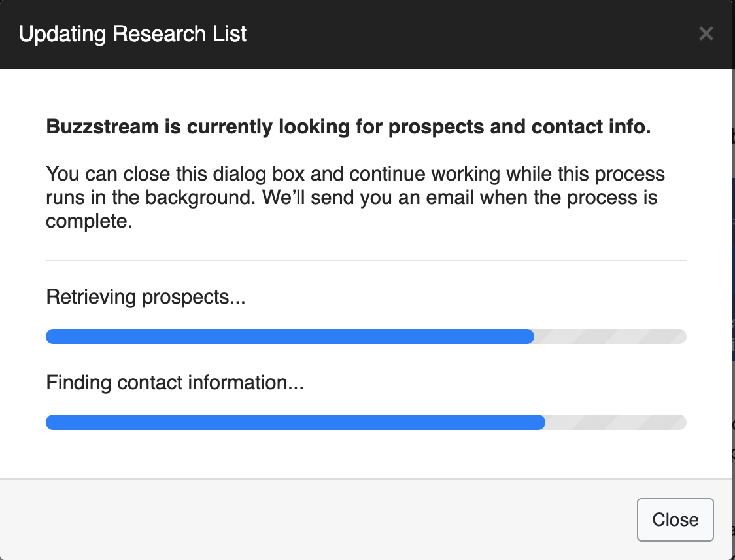
Task: Click the blue filled part of Retrieving prospects bar
Action: click(290, 337)
